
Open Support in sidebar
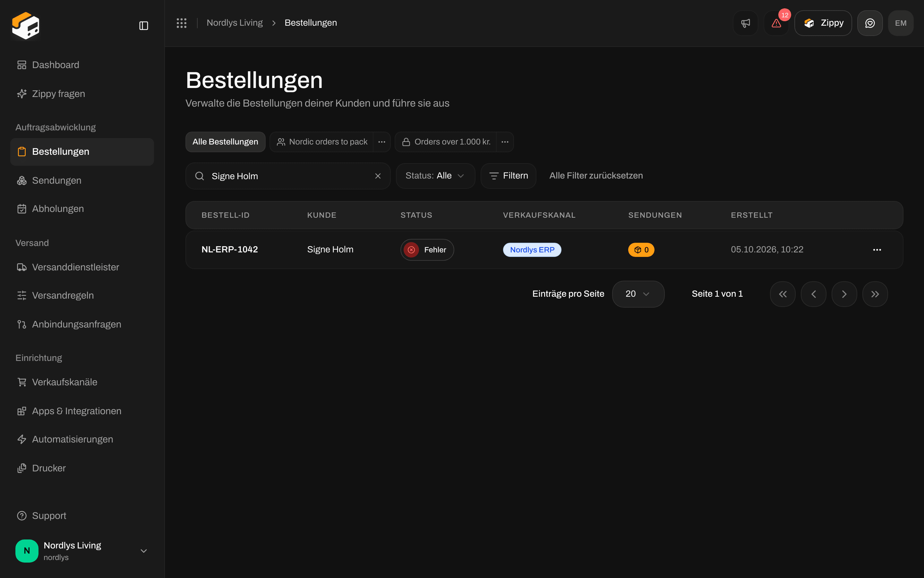coord(82,516)
